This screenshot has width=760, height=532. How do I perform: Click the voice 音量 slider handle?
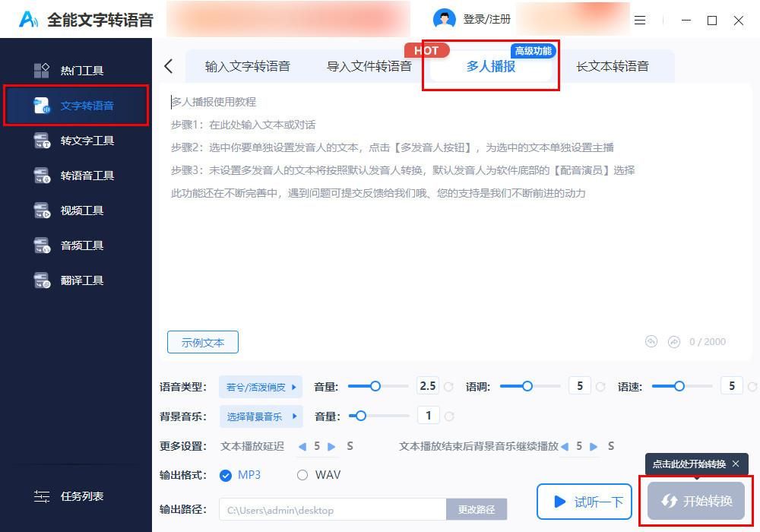coord(375,386)
